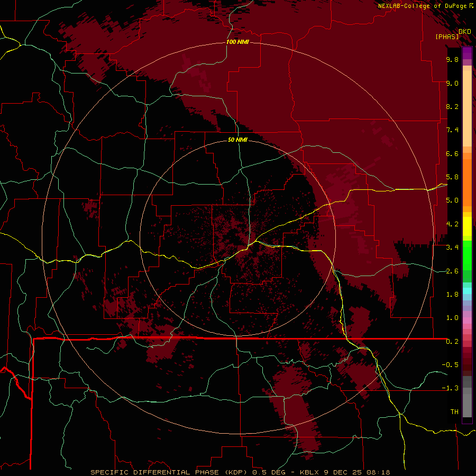The height and width of the screenshot is (476, 476).
Task: Click the 9.8 value on the color scale
Action: click(452, 60)
